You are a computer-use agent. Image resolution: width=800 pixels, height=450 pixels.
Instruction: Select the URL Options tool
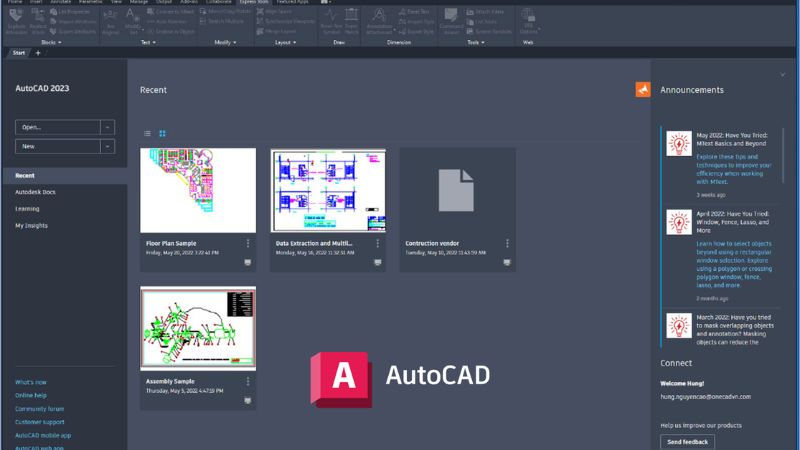pyautogui.click(x=529, y=22)
